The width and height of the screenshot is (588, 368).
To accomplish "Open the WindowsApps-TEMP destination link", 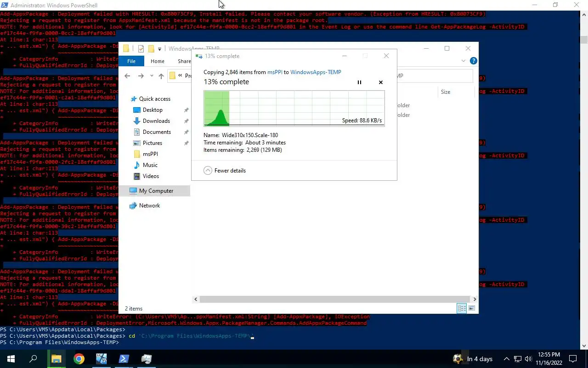I will 316,72.
